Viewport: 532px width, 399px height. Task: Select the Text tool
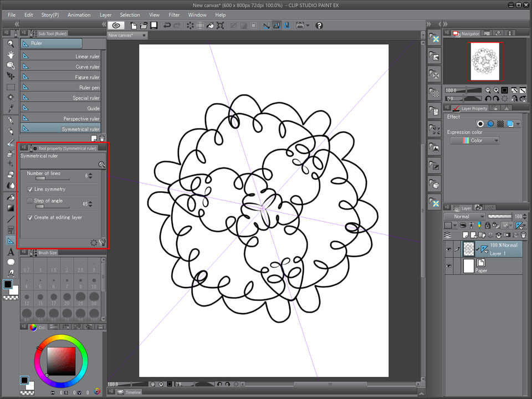tap(11, 252)
